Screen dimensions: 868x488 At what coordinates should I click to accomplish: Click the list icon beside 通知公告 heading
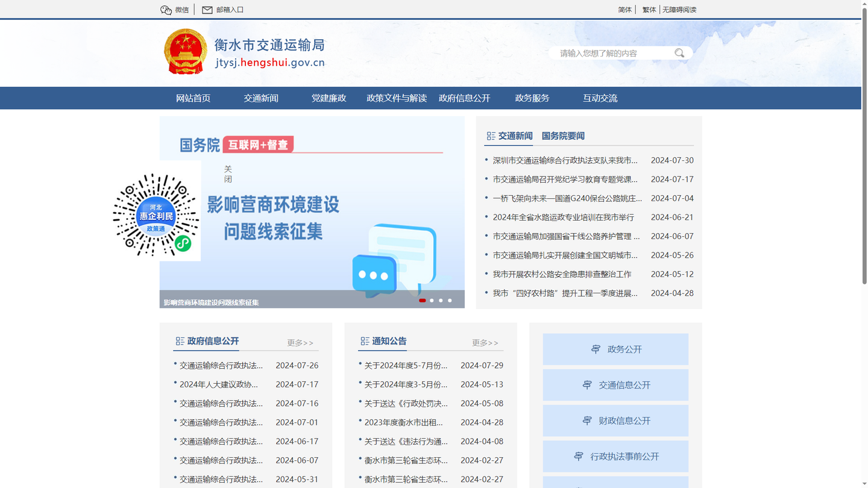(x=365, y=341)
